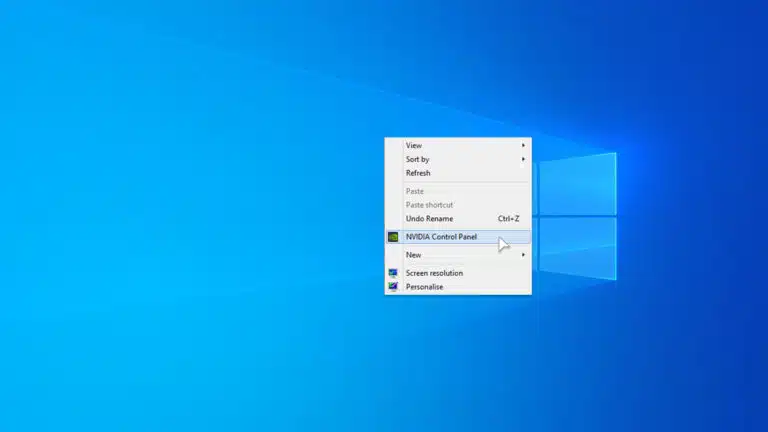Image resolution: width=768 pixels, height=432 pixels.
Task: Expand the Sort by submenu arrow
Action: pyautogui.click(x=523, y=159)
